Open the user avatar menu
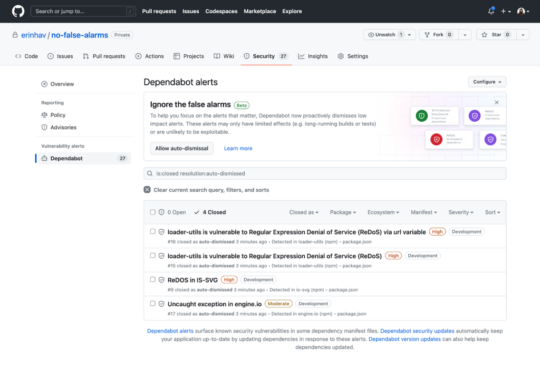Viewport: 540px width, 370px height. coord(523,11)
